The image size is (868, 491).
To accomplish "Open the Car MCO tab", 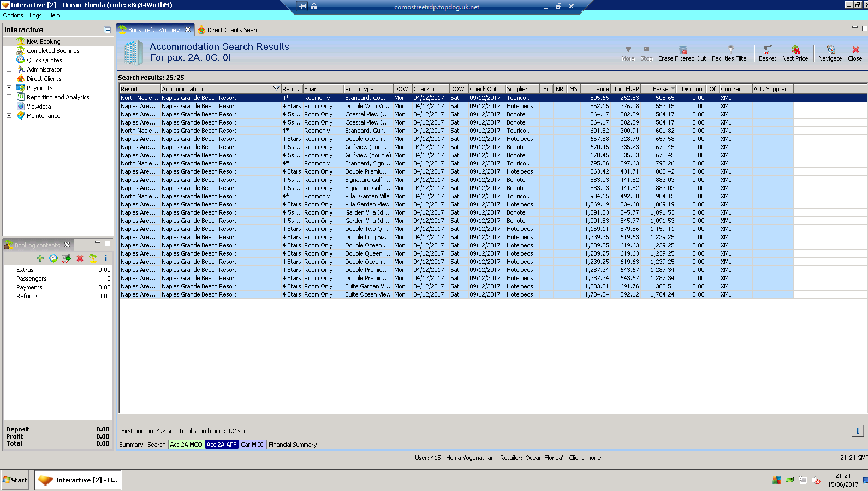I will [253, 445].
